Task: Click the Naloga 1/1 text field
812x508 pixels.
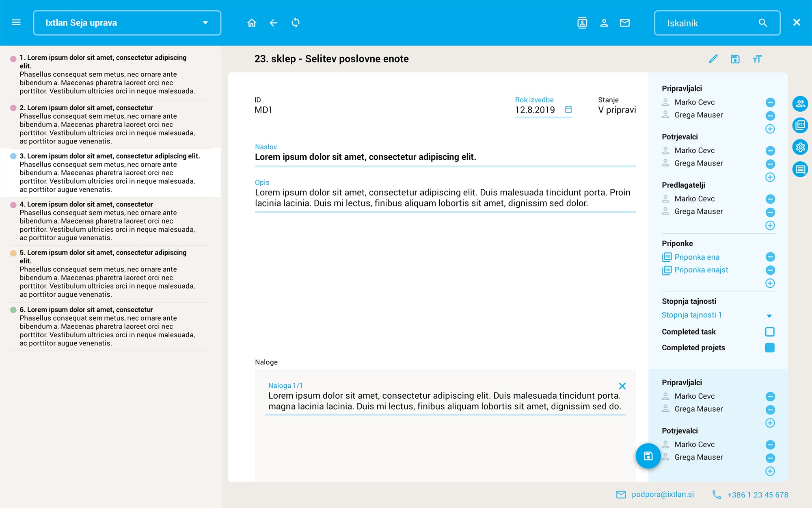Action: coord(445,401)
